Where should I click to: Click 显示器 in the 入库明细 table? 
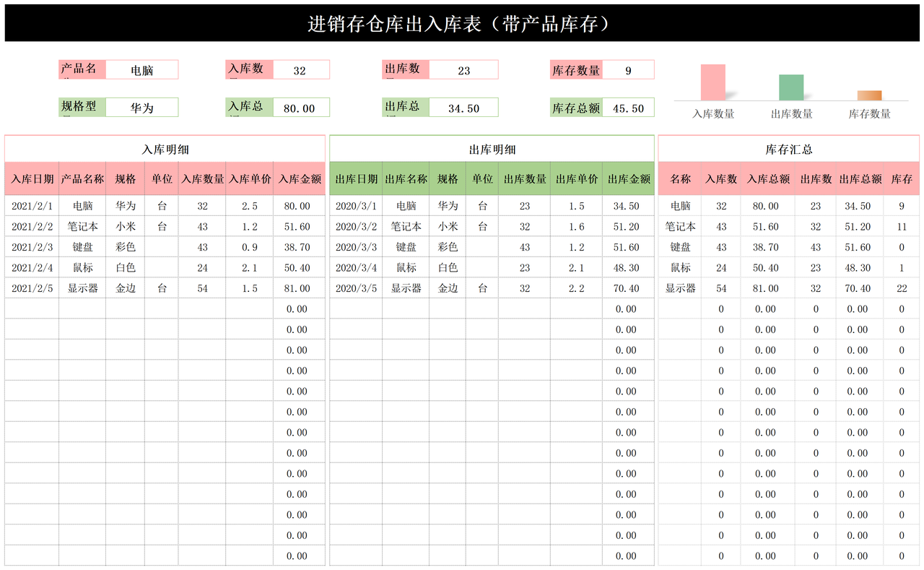[x=82, y=288]
